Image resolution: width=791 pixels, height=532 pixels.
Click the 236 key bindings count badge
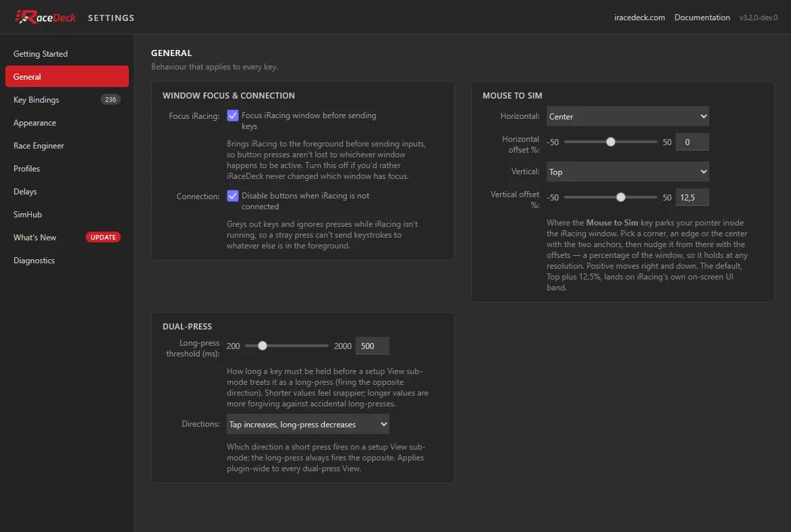[x=111, y=99]
